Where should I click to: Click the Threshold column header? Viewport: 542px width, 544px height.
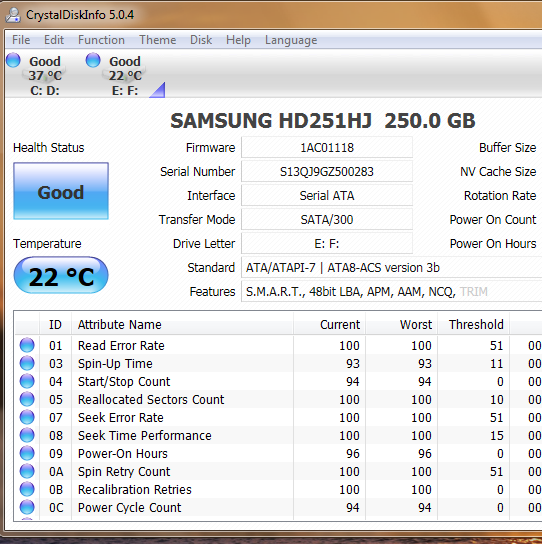(x=474, y=324)
